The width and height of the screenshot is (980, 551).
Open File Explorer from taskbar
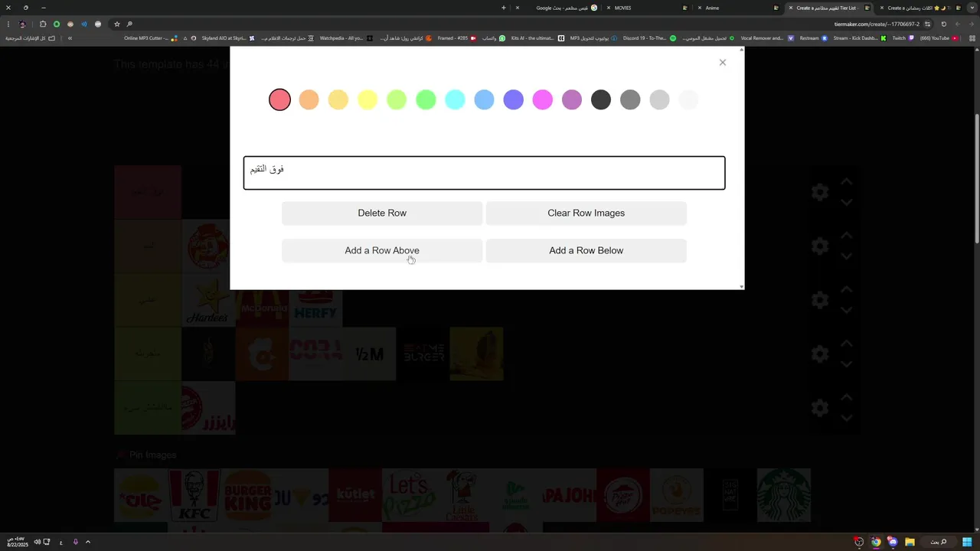pos(910,542)
